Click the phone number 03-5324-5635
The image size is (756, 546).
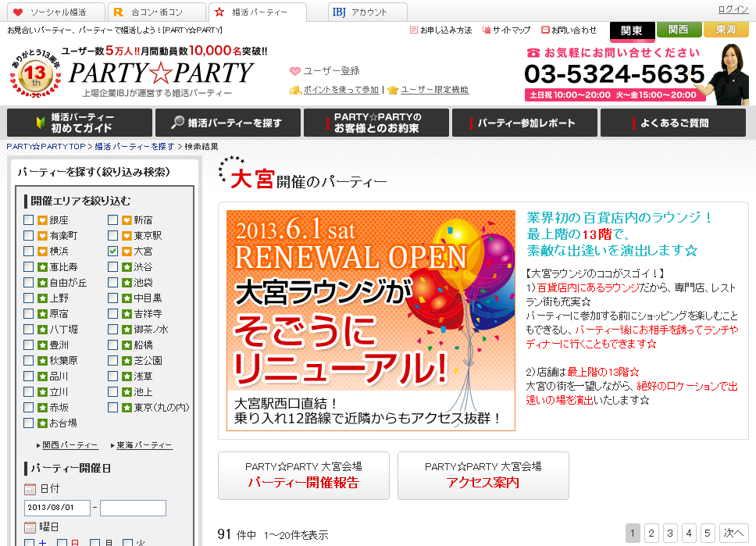pyautogui.click(x=614, y=73)
